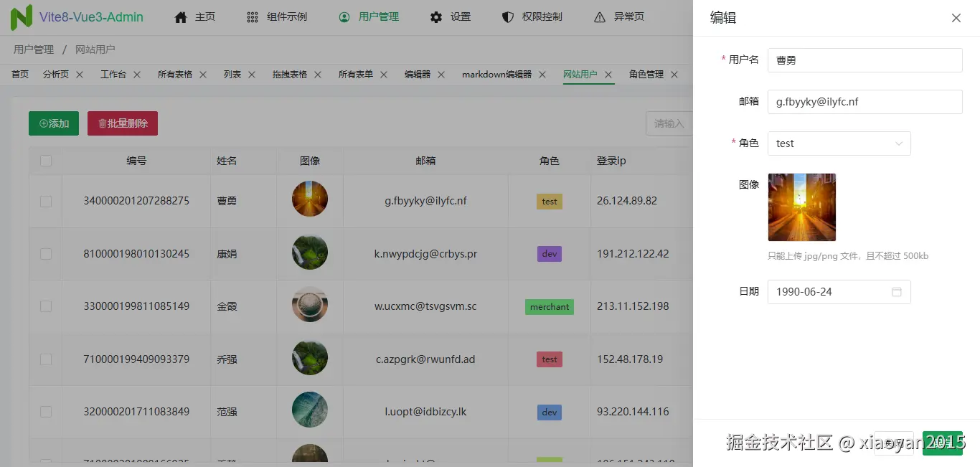Open the 日期 picker showing 1990-06-24

pyautogui.click(x=839, y=292)
